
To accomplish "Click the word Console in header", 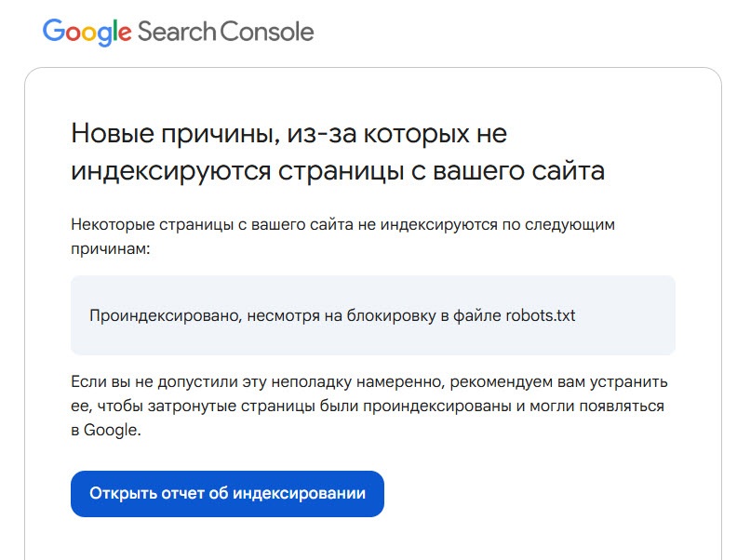I will tap(266, 32).
